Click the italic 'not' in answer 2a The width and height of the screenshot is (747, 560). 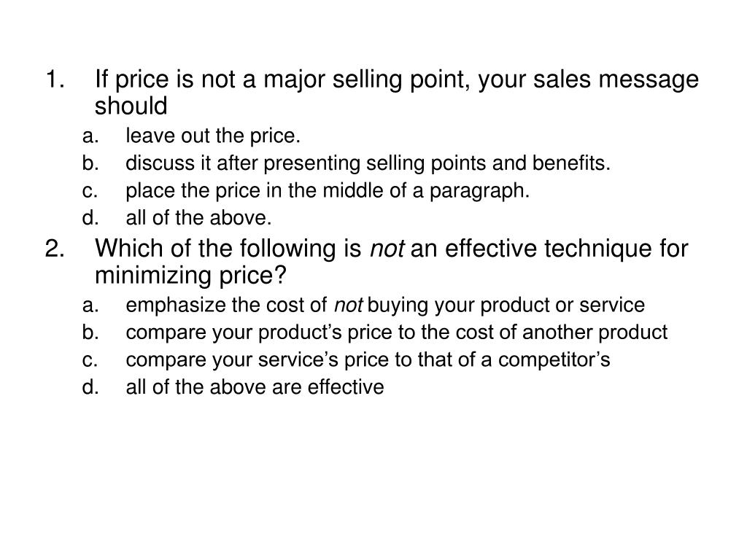[349, 306]
